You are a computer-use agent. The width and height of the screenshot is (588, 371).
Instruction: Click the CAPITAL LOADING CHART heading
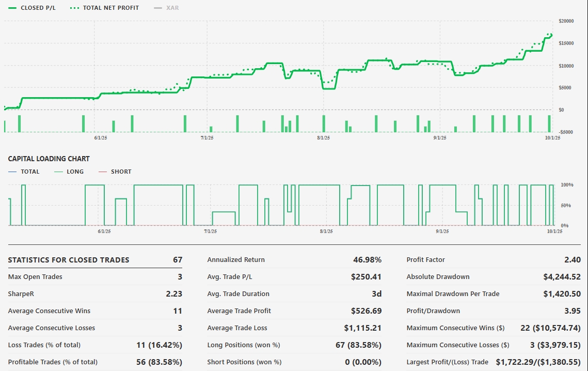tap(49, 159)
